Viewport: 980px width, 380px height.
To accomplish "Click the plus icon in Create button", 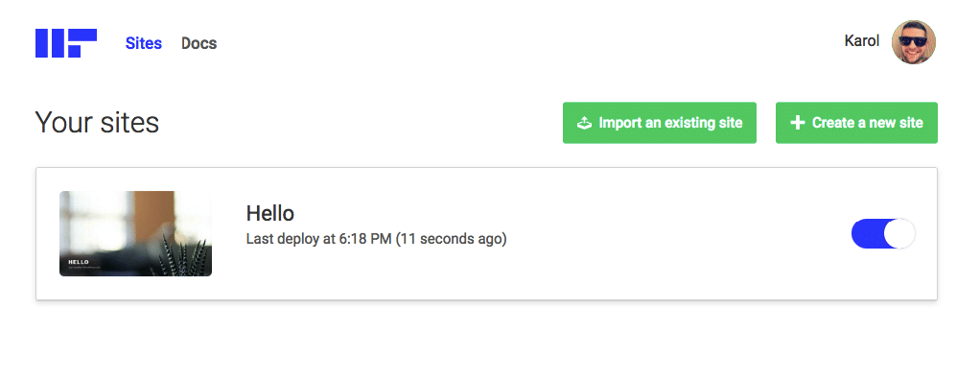I will [x=798, y=123].
